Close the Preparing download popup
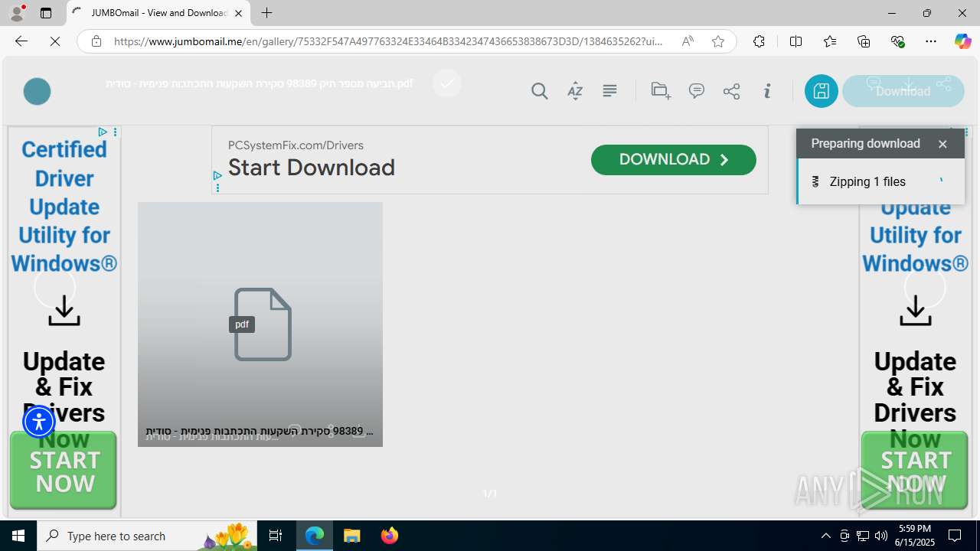 point(942,144)
